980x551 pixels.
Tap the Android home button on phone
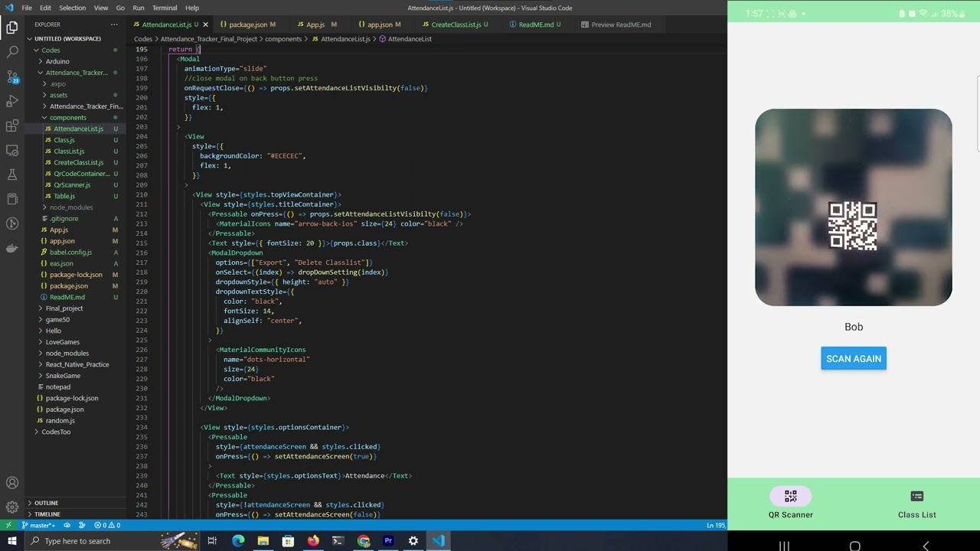[854, 546]
